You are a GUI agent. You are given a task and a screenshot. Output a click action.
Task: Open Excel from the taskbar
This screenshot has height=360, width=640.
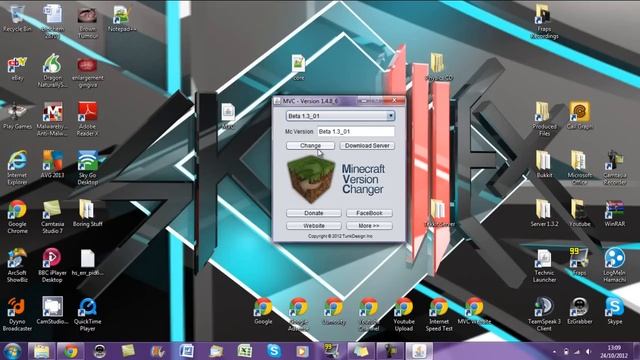tap(244, 351)
